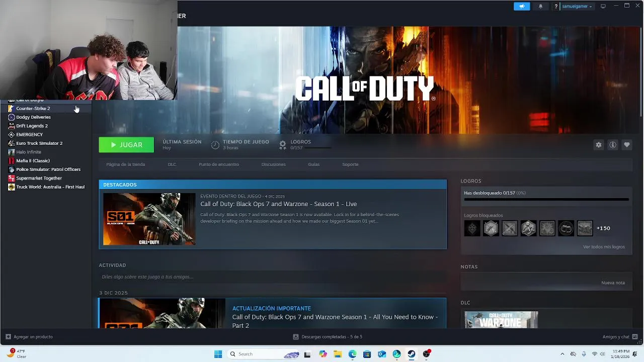Viewport: 644px width, 362px height.
Task: Click the Euro Truck Simulator 2 icon
Action: coord(11,143)
